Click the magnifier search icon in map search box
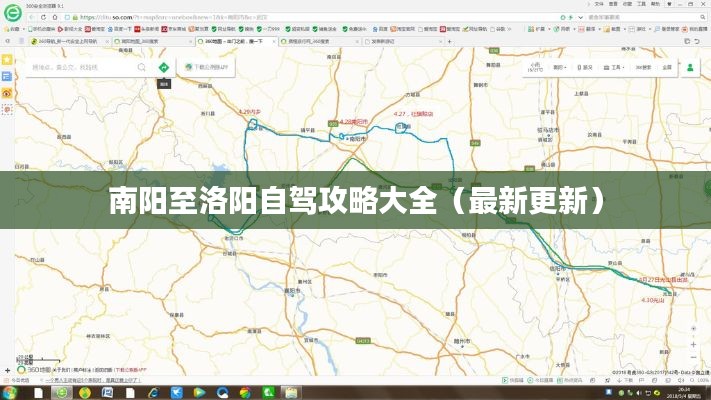The image size is (711, 400). (139, 68)
